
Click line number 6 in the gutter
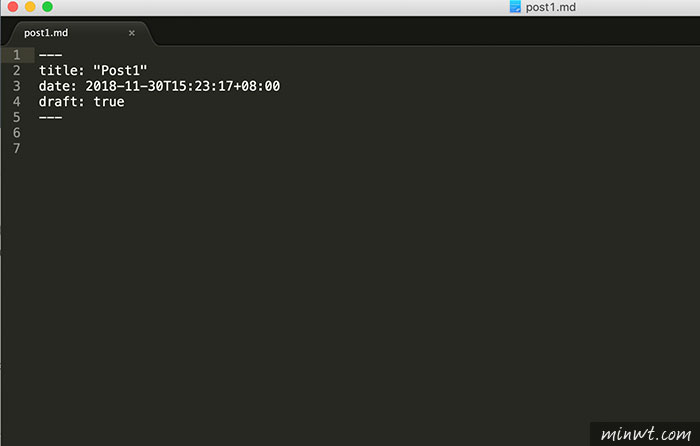17,133
